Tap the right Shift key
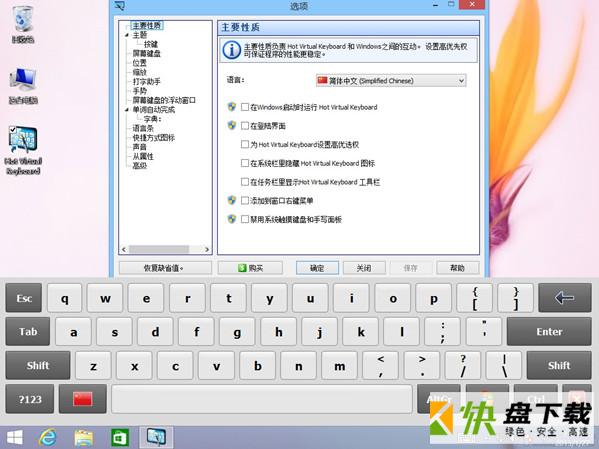The height and width of the screenshot is (449, 599). coord(559,365)
